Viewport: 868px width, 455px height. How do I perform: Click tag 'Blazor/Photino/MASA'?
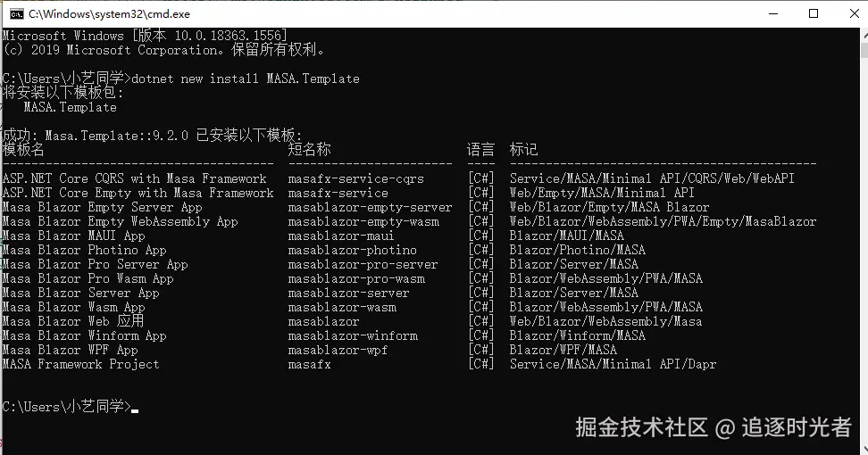point(578,251)
